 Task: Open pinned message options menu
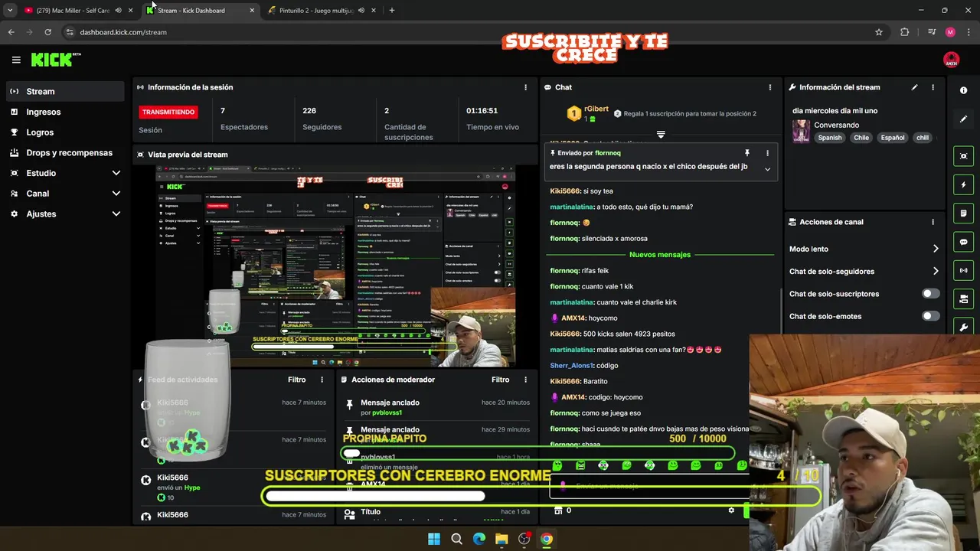(767, 153)
